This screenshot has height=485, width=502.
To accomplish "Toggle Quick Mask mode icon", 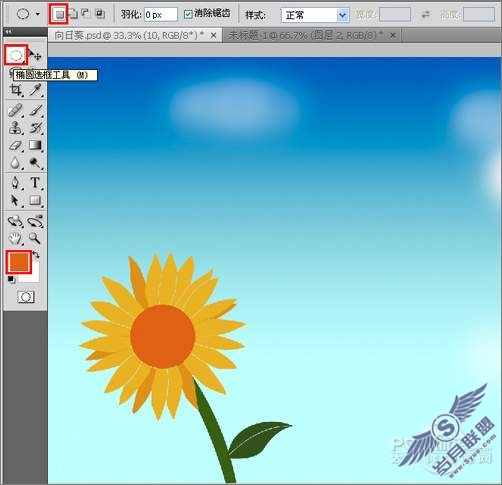I will coord(26,297).
